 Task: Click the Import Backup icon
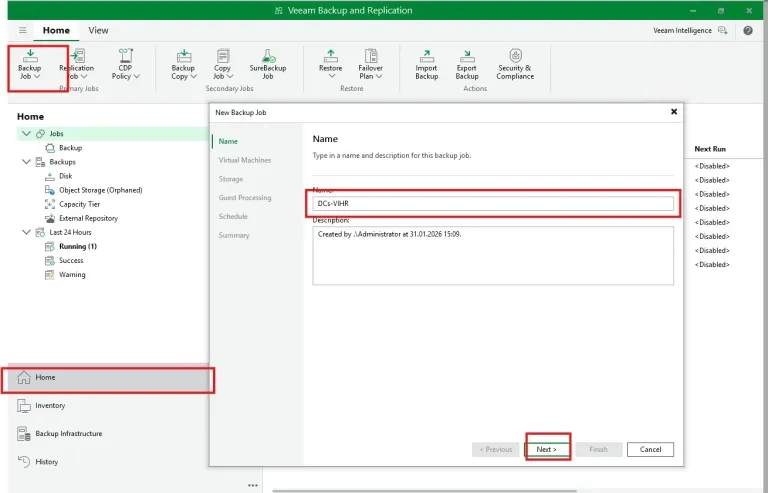[427, 64]
